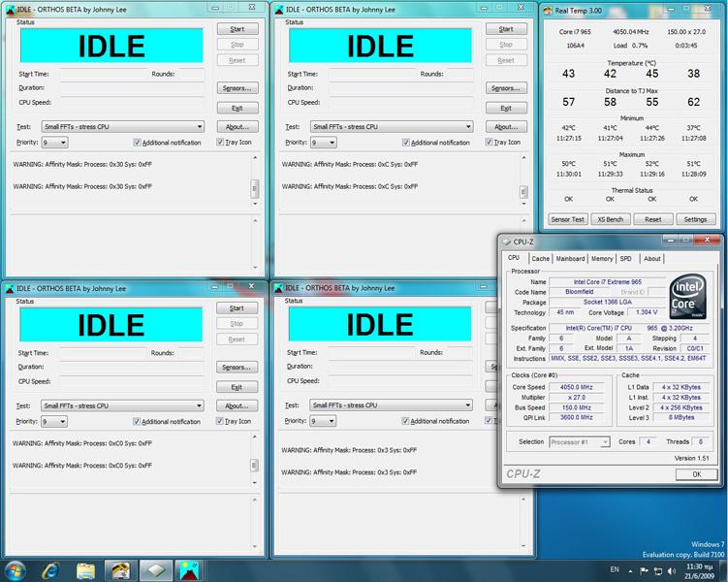This screenshot has width=728, height=582.
Task: Open Priority dropdown in ORTHOS mask 0x30 window
Action: coord(55,143)
